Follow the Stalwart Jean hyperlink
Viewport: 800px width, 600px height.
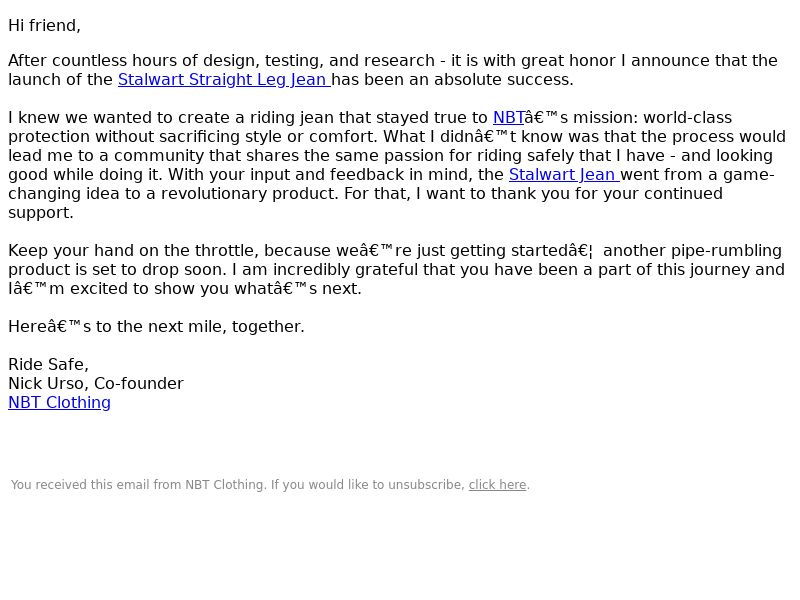[x=564, y=174]
